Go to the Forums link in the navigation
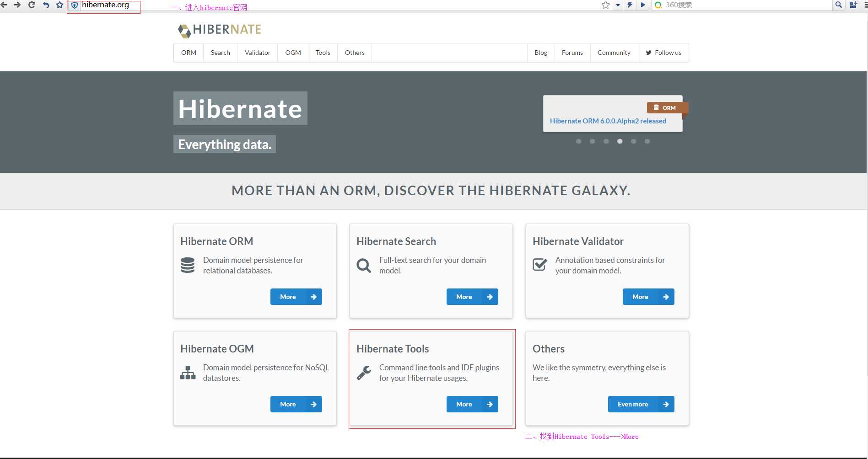The height and width of the screenshot is (459, 868). click(x=572, y=53)
